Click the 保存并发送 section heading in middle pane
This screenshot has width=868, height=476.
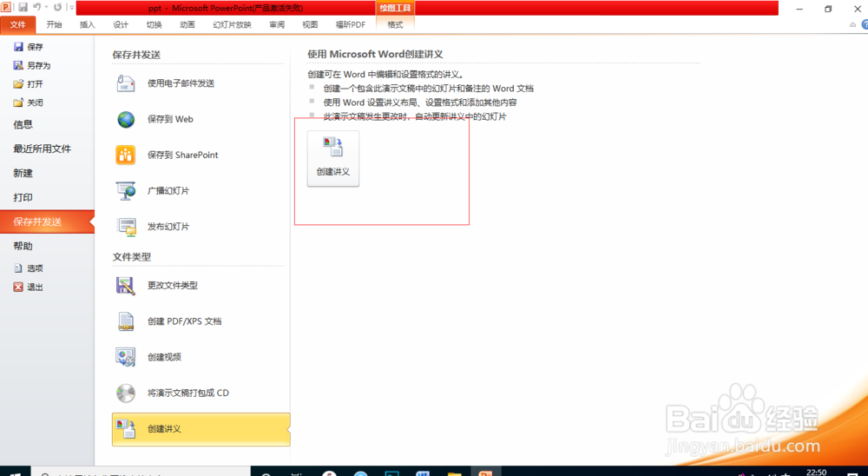[x=137, y=55]
